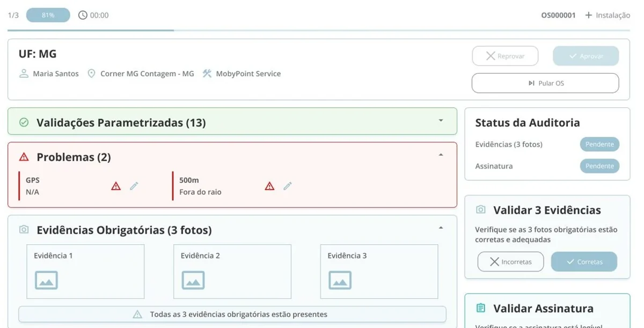The image size is (644, 328).
Task: Click the person icon next to Maria Santos
Action: pos(24,74)
